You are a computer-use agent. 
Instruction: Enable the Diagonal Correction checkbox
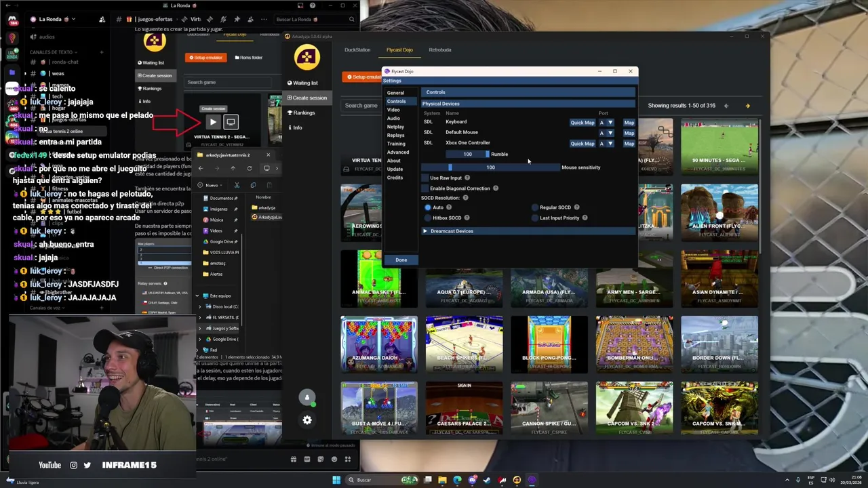[425, 188]
